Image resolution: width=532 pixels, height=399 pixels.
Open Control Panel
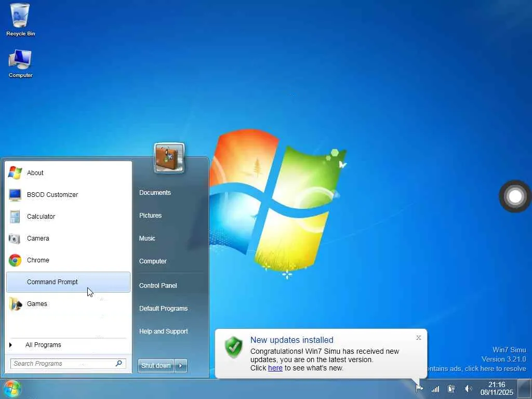[158, 286]
